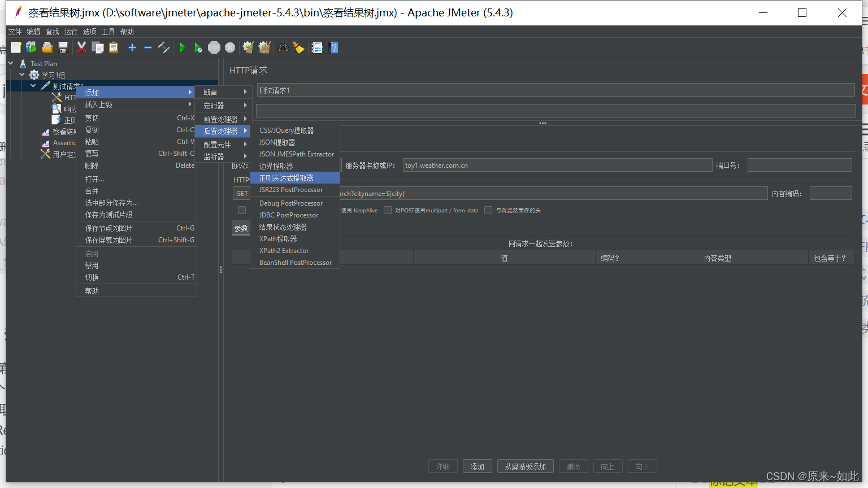Viewport: 868px width, 488px height.
Task: Click the magnifier icon of 响应 element
Action: [57, 108]
